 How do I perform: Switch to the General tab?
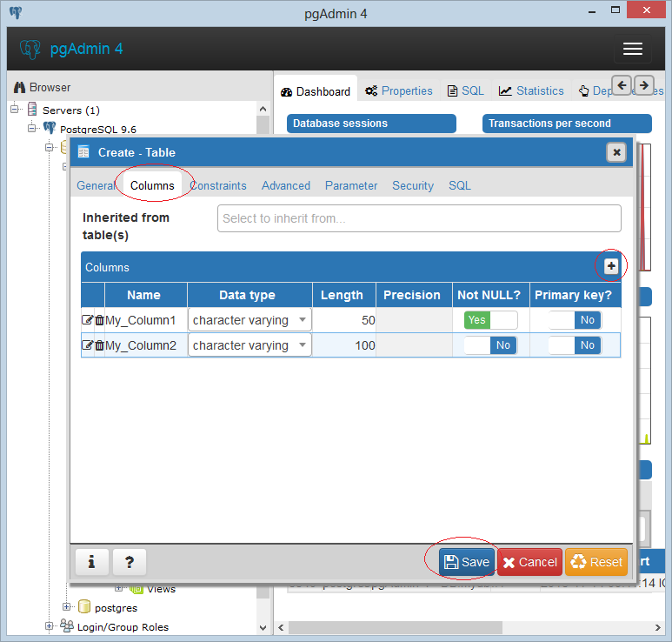(x=96, y=185)
